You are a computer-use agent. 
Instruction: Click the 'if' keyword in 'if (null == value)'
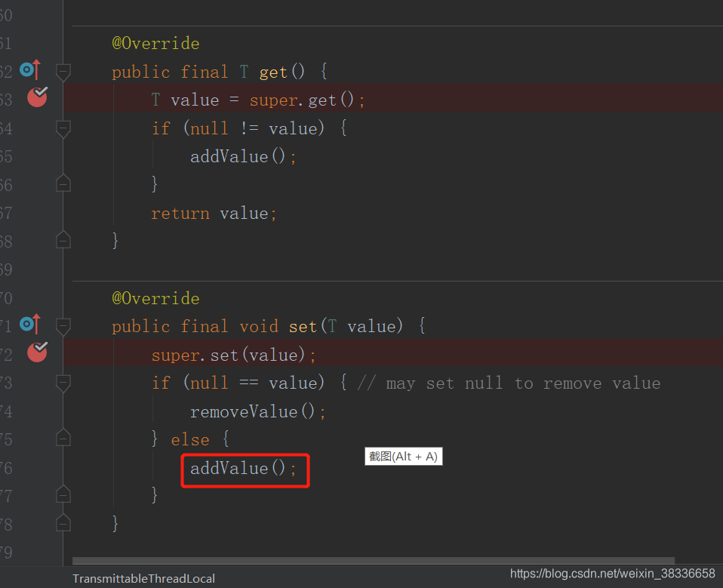[161, 383]
